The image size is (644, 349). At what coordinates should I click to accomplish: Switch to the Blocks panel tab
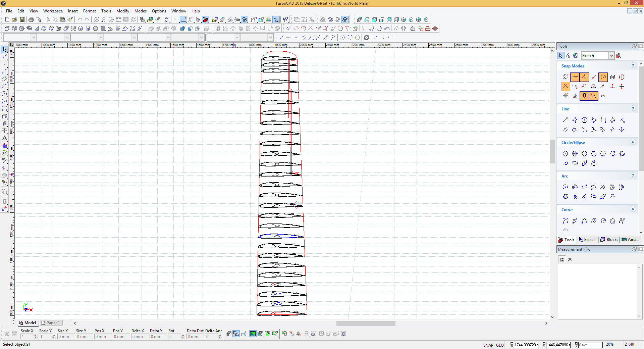[609, 240]
